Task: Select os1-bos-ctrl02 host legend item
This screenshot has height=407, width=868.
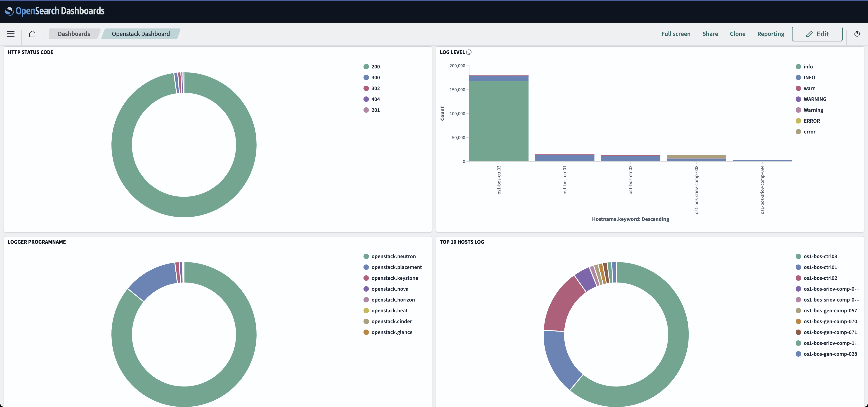Action: click(816, 278)
